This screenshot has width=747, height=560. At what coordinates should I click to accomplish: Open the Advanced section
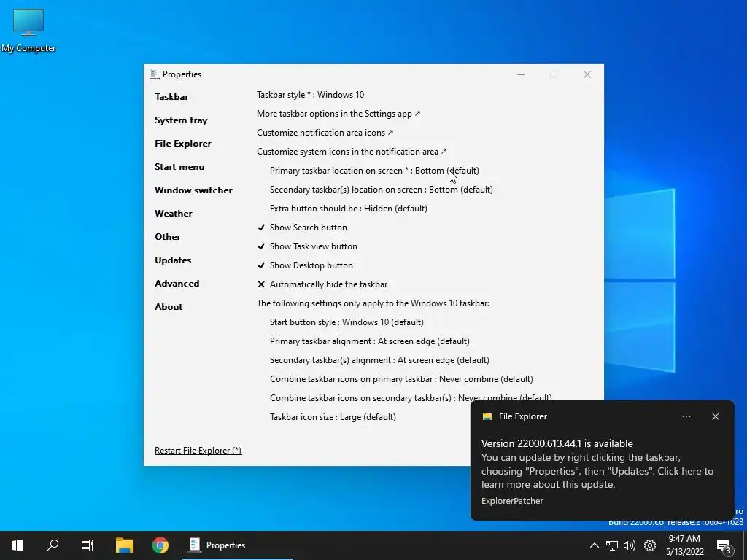click(177, 284)
